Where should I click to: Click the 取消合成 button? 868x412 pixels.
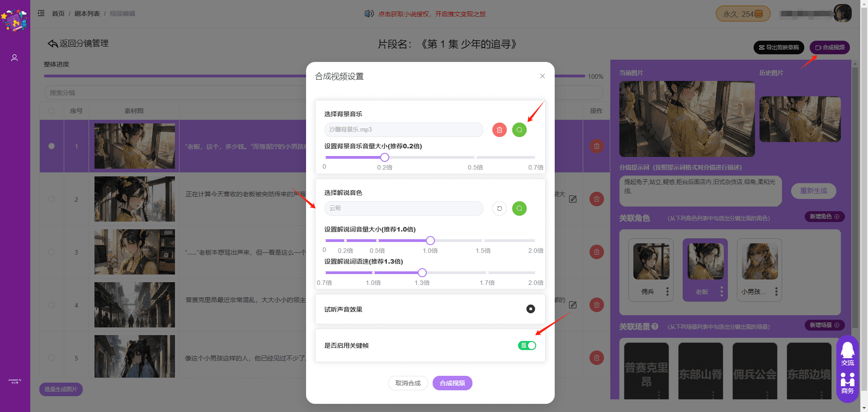pos(408,383)
